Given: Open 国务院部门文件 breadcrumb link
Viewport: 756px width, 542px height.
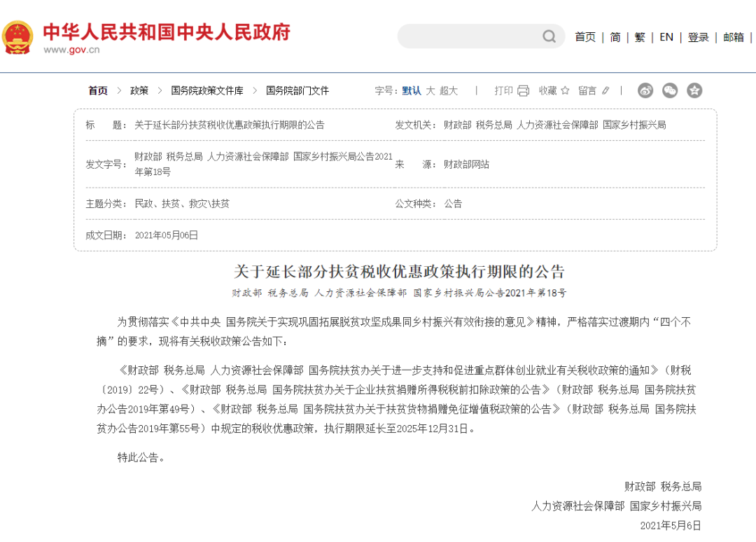Looking at the screenshot, I should [297, 90].
